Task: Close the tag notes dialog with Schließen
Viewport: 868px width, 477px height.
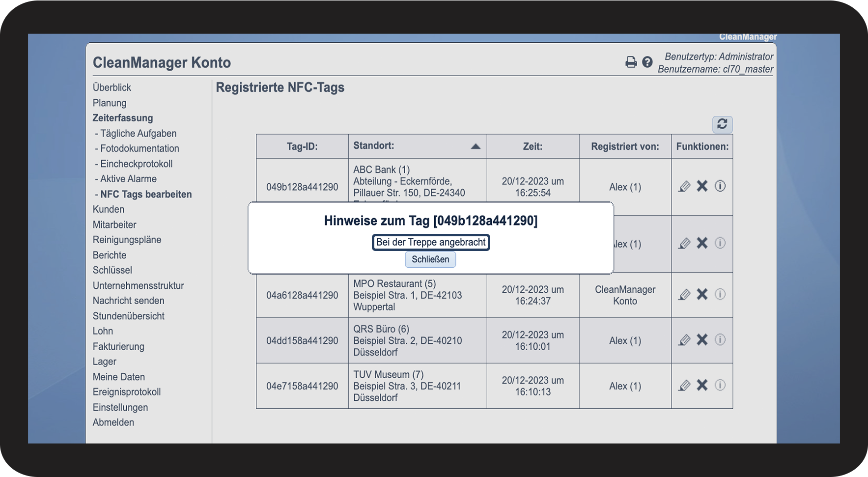Action: point(430,259)
